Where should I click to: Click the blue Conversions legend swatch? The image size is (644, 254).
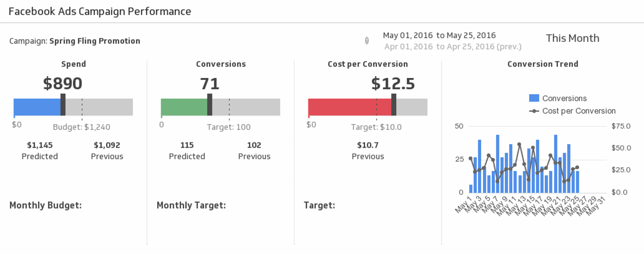[534, 98]
